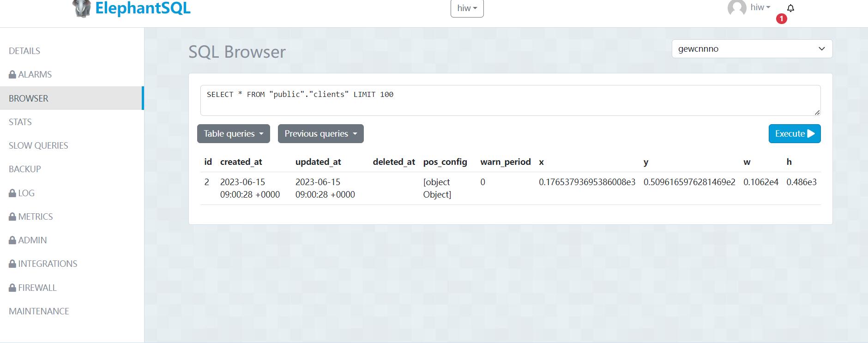Open the STATS sidebar item

20,122
